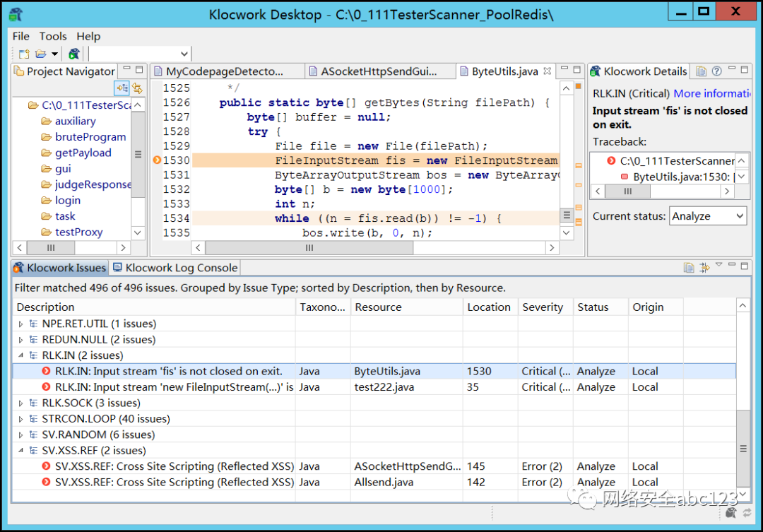Open the Tools menu

[x=53, y=36]
